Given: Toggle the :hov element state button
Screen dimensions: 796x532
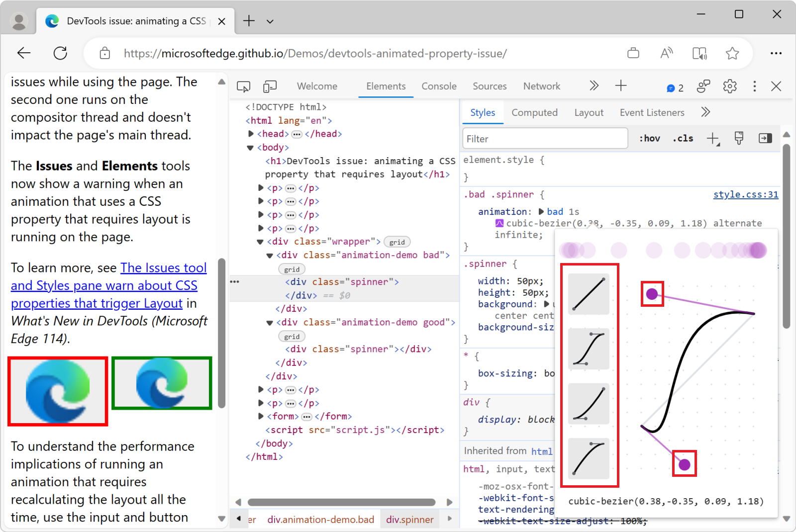Looking at the screenshot, I should coord(649,139).
